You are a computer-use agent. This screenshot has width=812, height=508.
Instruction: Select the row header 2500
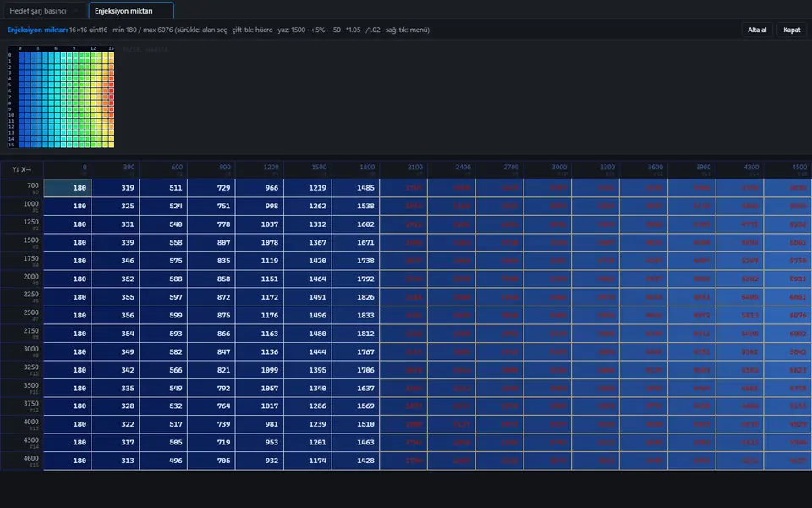click(22, 315)
